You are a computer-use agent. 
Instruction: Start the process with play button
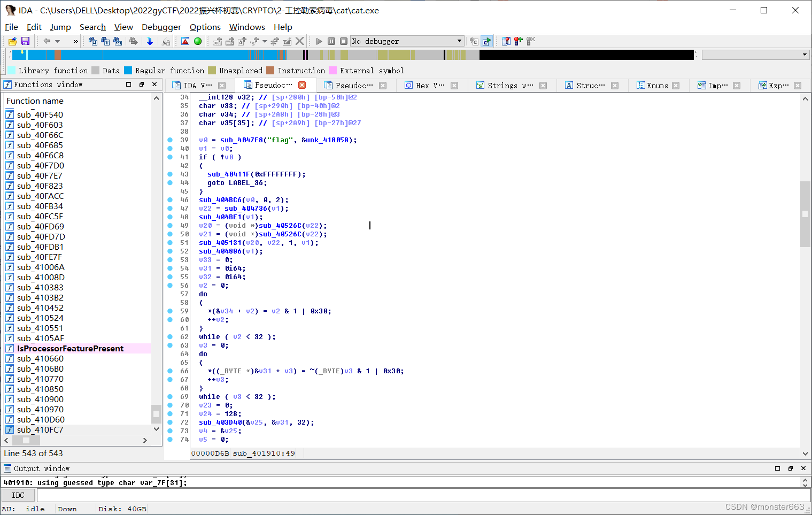pyautogui.click(x=319, y=41)
